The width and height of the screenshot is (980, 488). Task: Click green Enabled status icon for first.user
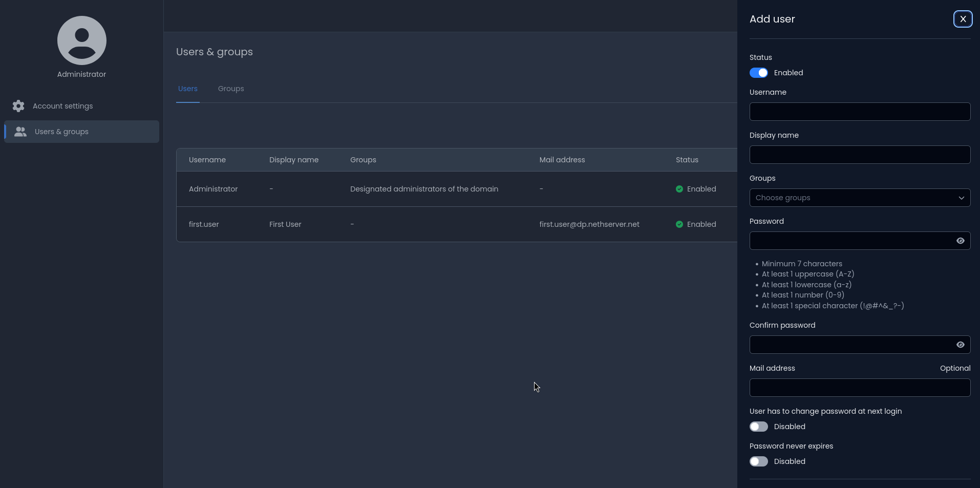coord(679,224)
